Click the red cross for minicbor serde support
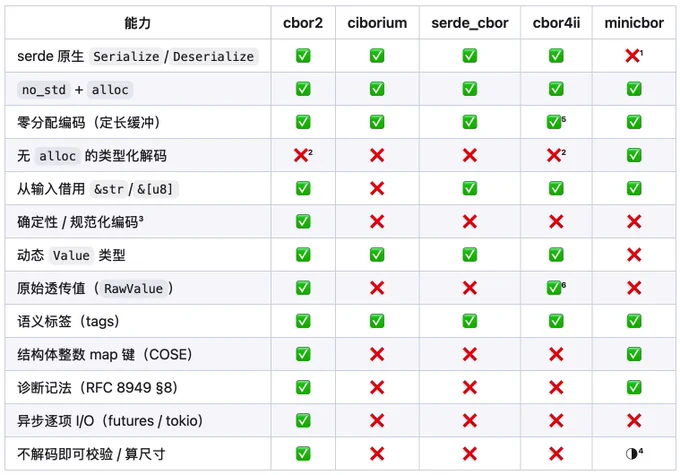 click(x=632, y=56)
